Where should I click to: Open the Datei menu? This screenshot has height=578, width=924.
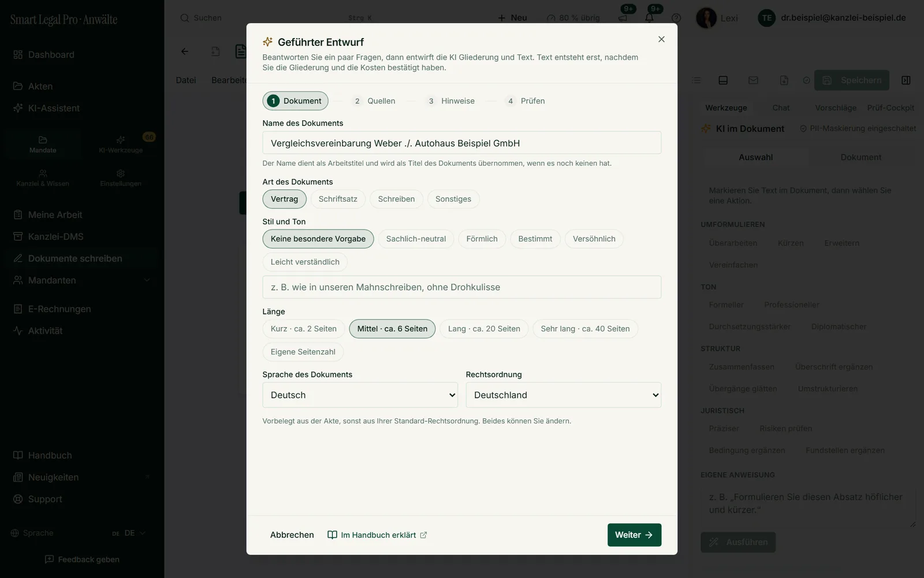[186, 80]
